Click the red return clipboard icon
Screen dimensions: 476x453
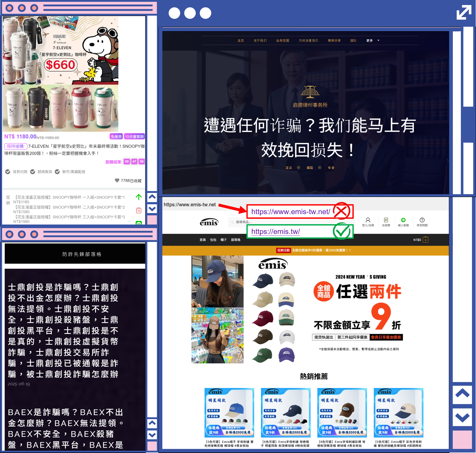pyautogui.click(x=139, y=210)
